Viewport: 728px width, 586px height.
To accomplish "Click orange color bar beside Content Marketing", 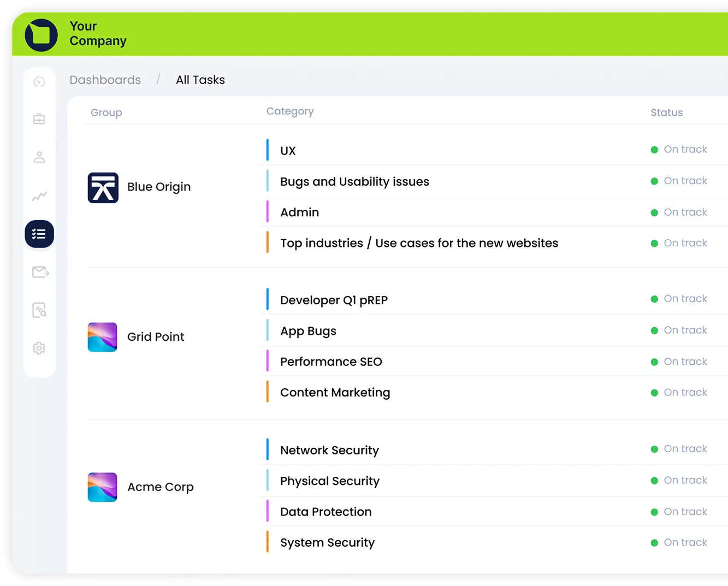I will click(x=268, y=392).
